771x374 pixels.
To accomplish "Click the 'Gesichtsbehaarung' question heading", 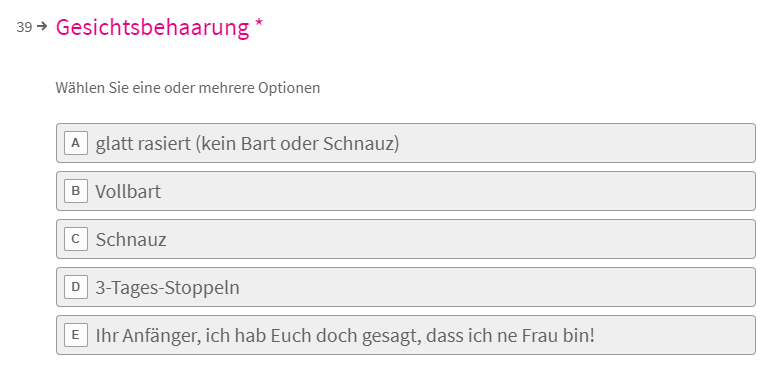I will [152, 28].
